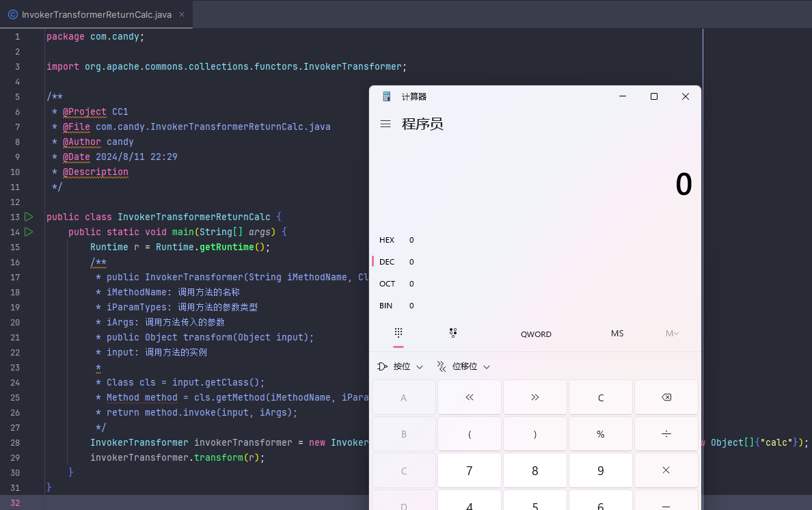Maximize the calculator window

(654, 96)
